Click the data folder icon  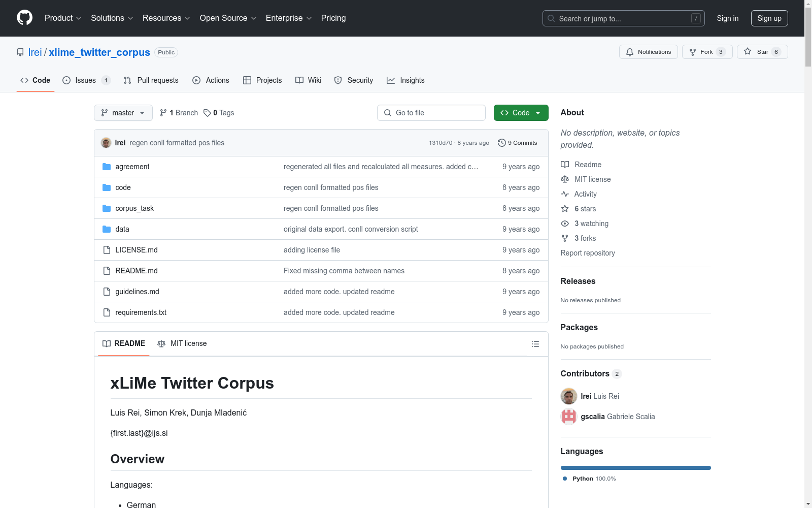click(x=107, y=229)
